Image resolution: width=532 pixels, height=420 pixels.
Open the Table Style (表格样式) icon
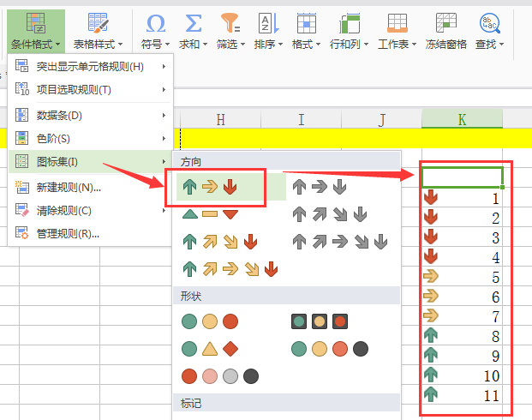[98, 22]
